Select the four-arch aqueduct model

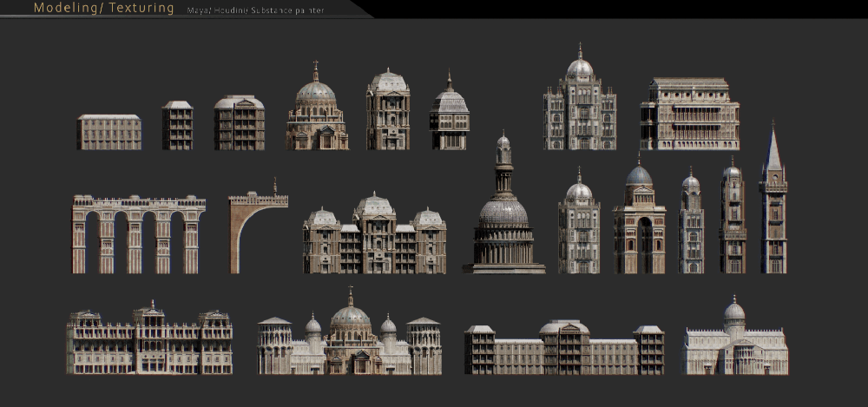[139, 234]
